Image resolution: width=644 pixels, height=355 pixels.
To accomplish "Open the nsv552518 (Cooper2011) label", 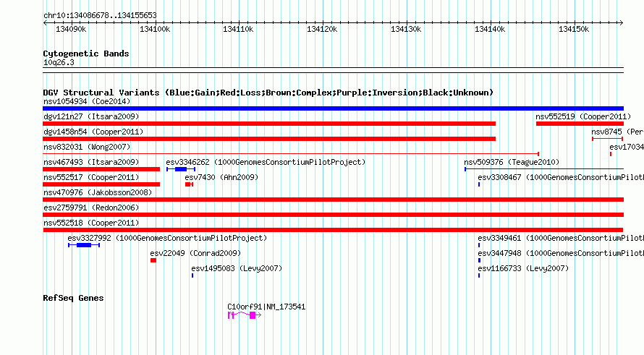I will click(x=91, y=223).
